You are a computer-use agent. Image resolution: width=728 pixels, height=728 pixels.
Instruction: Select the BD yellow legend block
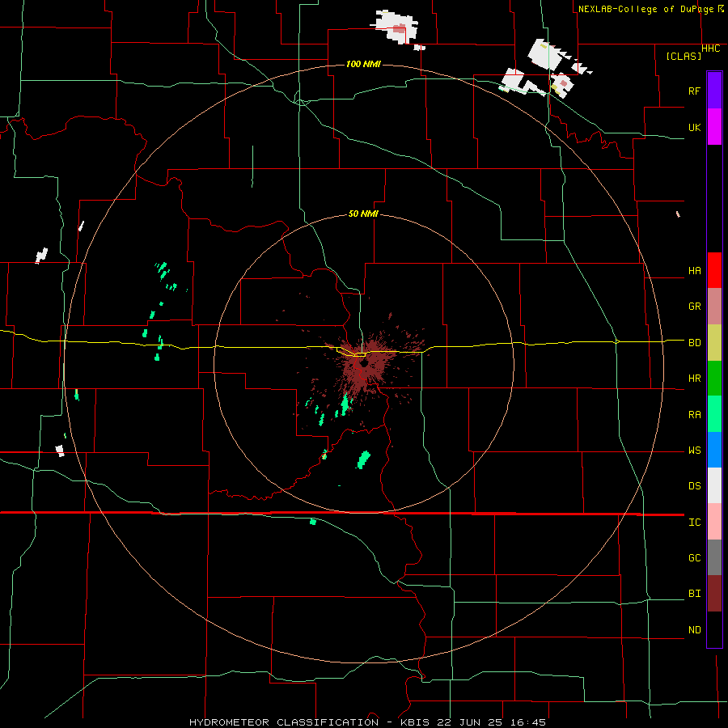(x=714, y=342)
